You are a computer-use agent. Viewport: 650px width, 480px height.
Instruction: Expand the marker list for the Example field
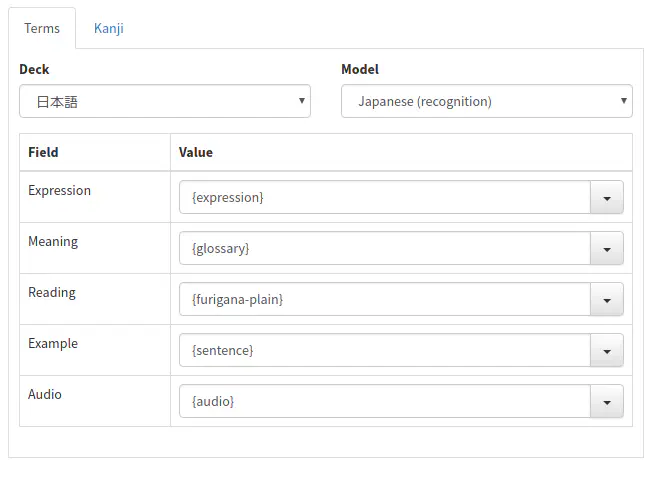[606, 351]
